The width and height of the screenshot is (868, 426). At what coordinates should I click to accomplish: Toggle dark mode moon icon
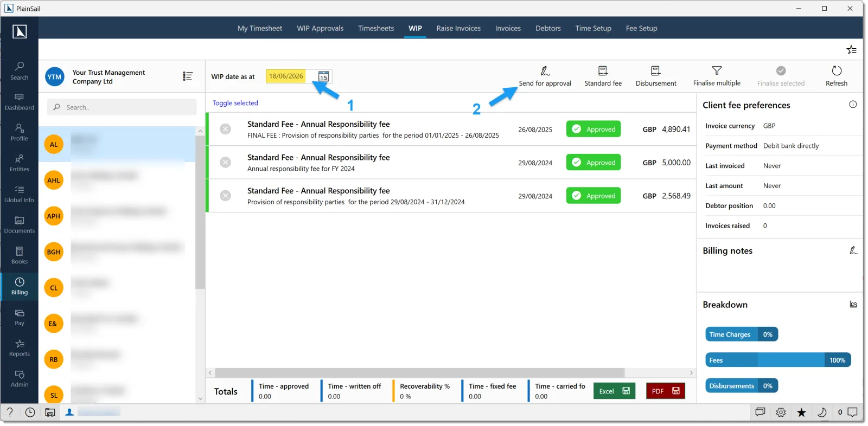(822, 412)
